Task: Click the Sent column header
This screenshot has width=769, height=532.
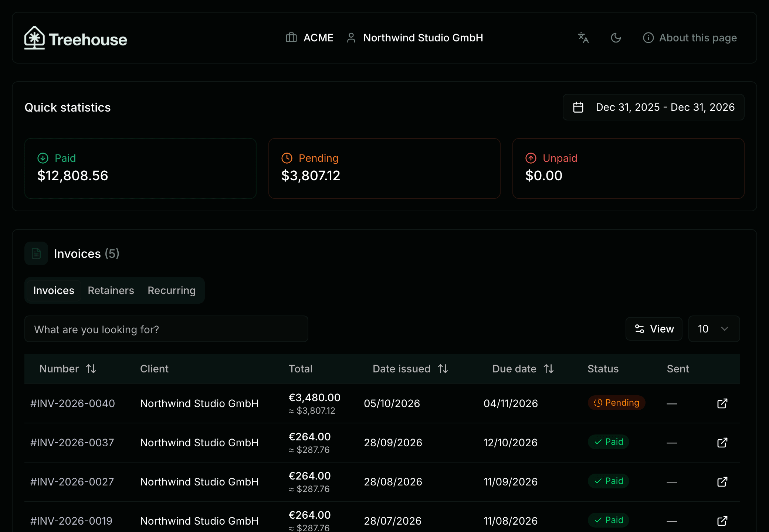Action: [x=678, y=369]
